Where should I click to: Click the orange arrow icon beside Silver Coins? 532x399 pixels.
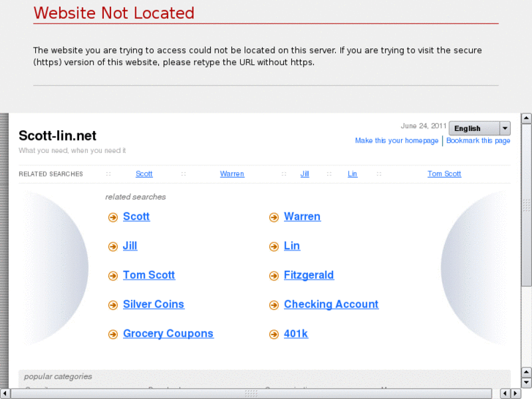point(113,305)
